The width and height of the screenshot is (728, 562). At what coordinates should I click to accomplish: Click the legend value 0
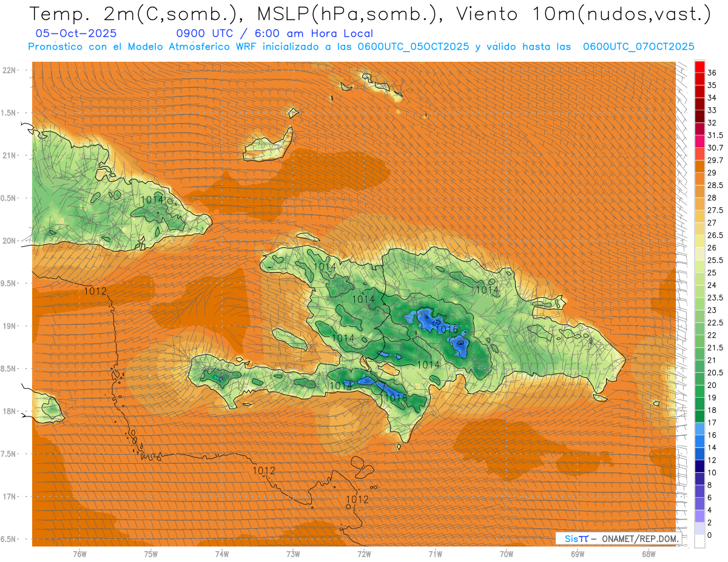(710, 535)
